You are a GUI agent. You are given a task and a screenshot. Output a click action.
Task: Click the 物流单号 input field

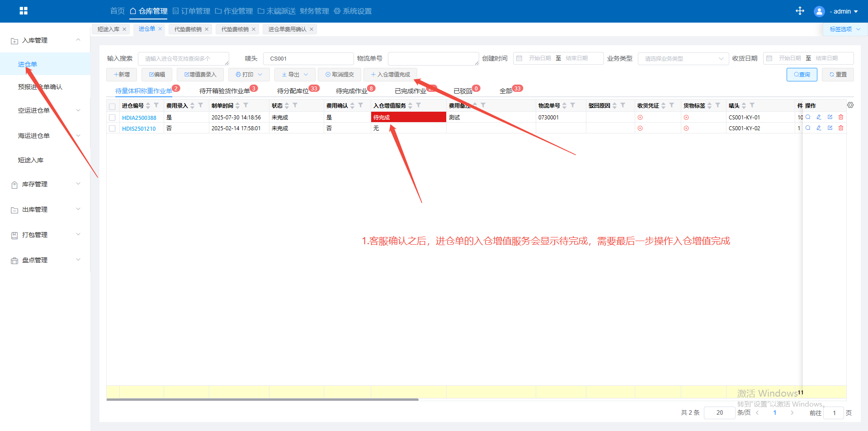[x=433, y=59]
